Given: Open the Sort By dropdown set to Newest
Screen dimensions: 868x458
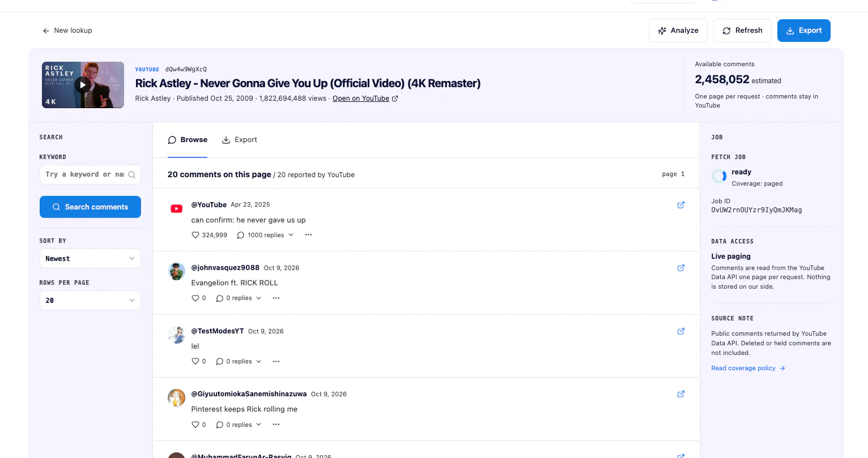Looking at the screenshot, I should point(90,259).
